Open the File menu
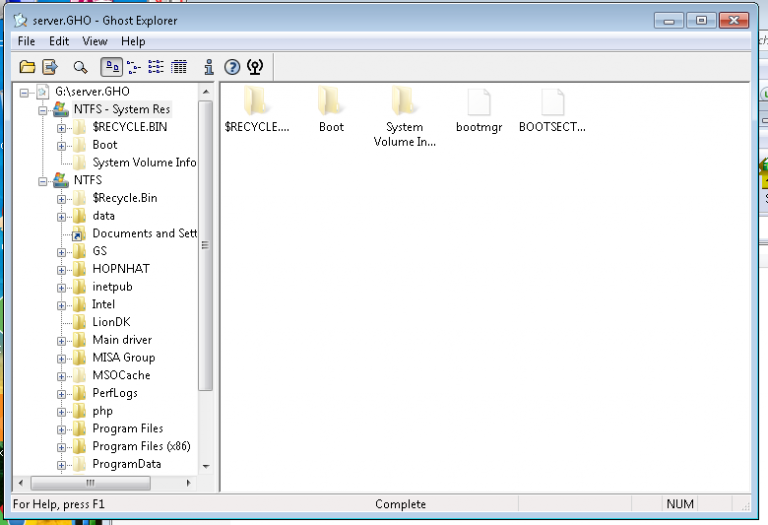This screenshot has height=525, width=768. (x=26, y=41)
